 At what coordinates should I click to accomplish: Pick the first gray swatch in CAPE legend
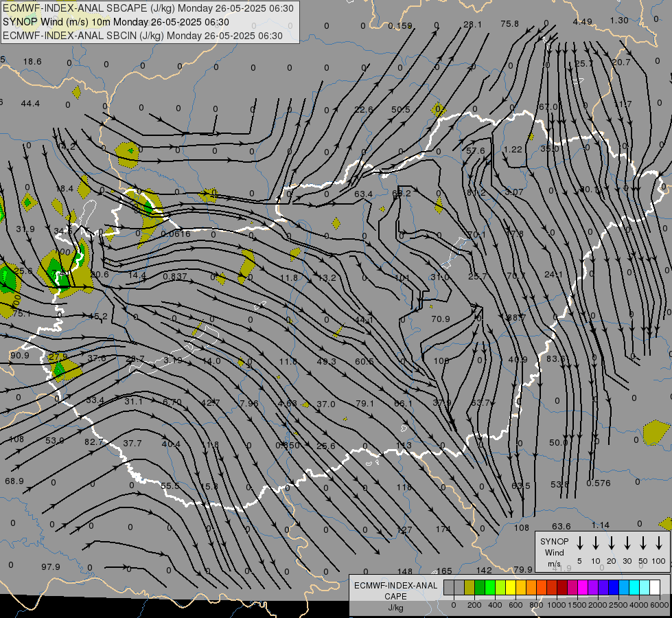449,588
